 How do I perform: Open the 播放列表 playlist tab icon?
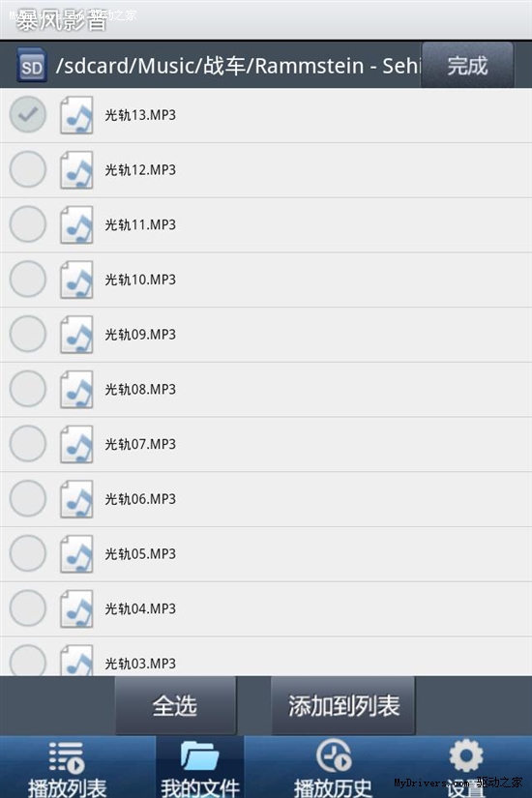pyautogui.click(x=67, y=757)
